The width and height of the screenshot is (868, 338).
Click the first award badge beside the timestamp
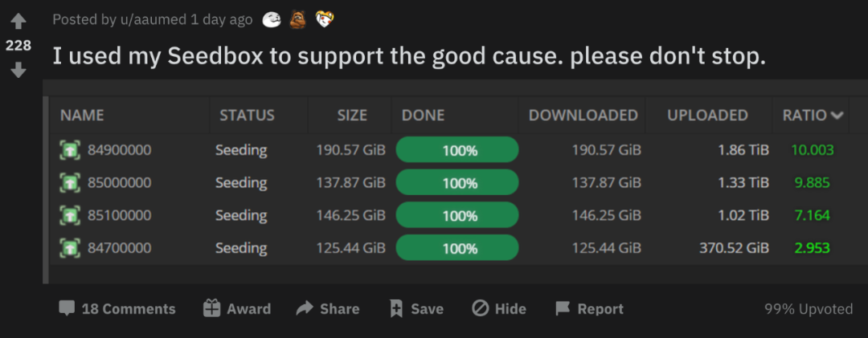(272, 19)
